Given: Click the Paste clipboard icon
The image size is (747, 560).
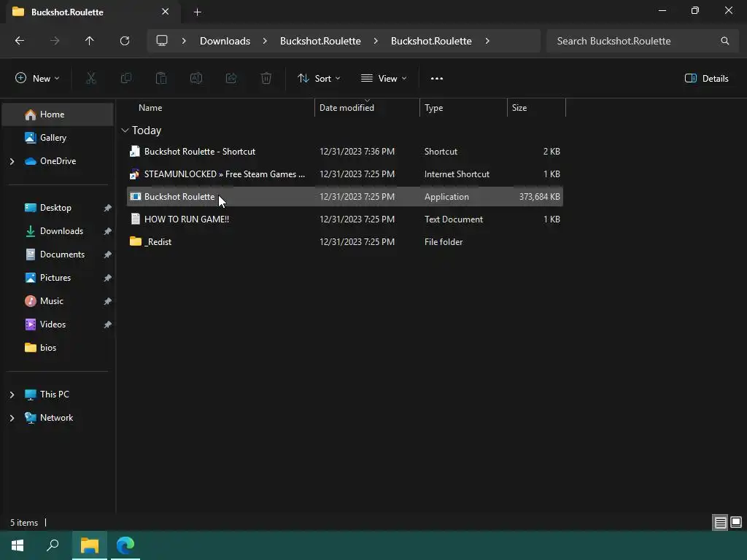Looking at the screenshot, I should (x=161, y=78).
